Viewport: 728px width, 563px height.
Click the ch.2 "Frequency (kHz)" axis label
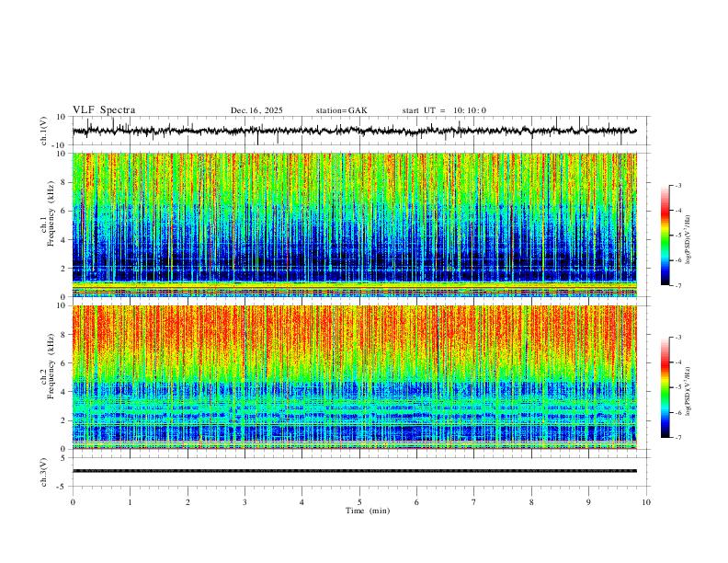tap(51, 366)
